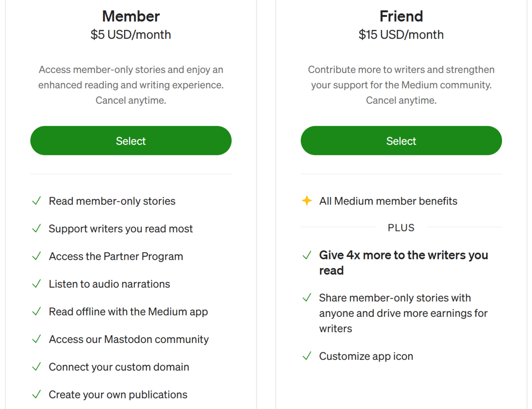Click the checkmark beside Customize app icon
The image size is (532, 409).
[x=307, y=356]
